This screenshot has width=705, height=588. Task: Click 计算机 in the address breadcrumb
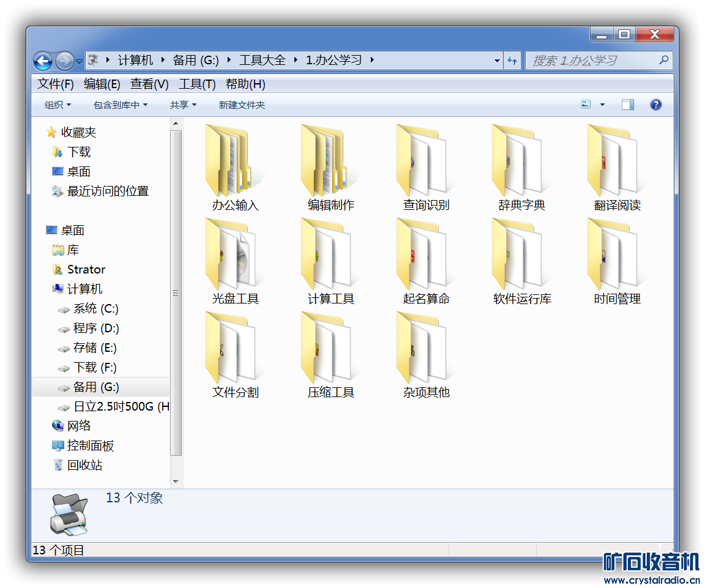[135, 60]
